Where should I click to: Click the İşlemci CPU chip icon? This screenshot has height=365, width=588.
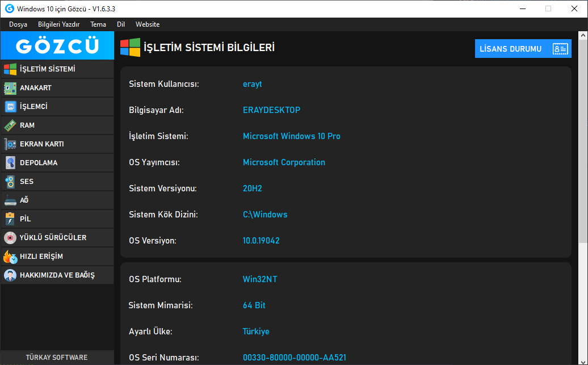coord(10,107)
